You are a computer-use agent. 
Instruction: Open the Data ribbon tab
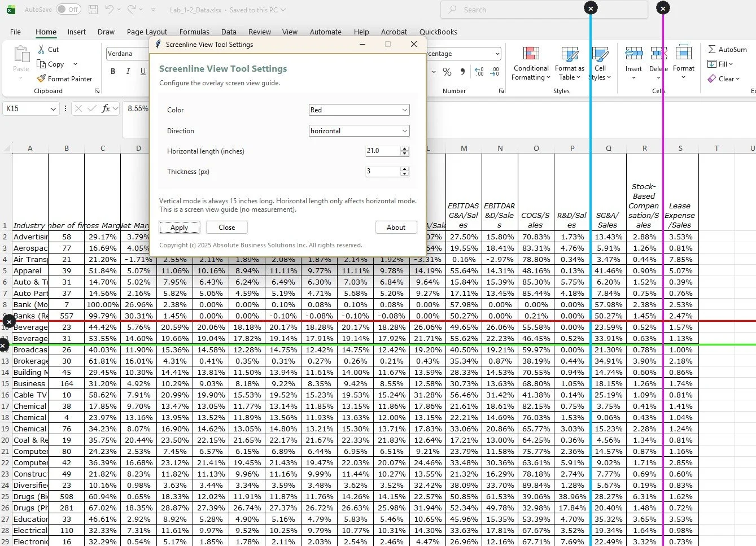pyautogui.click(x=229, y=32)
